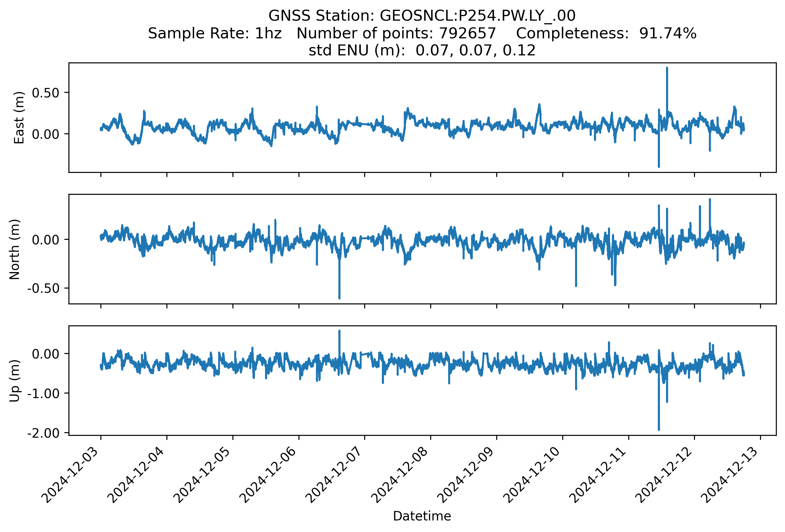Click the East (m) axis label

tap(19, 117)
